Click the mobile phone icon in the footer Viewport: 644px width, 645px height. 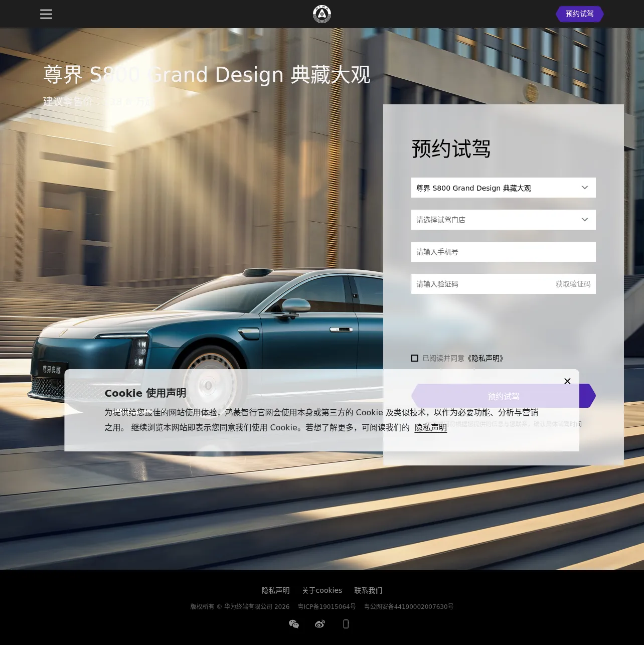coord(346,624)
